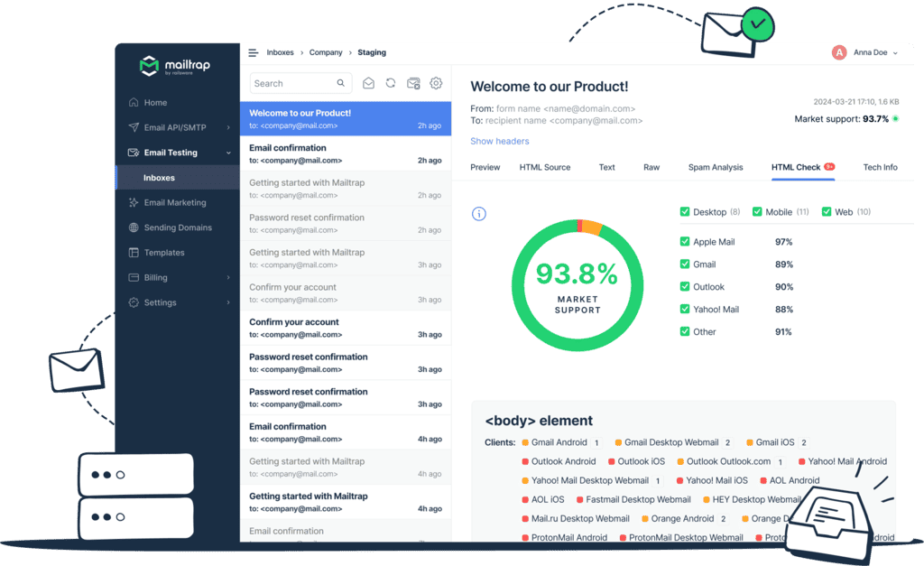Click the Search input field

pos(300,83)
